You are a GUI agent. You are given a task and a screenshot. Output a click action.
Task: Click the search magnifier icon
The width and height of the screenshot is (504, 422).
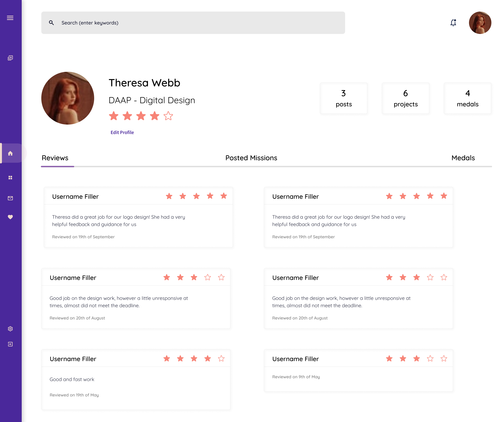(x=51, y=23)
